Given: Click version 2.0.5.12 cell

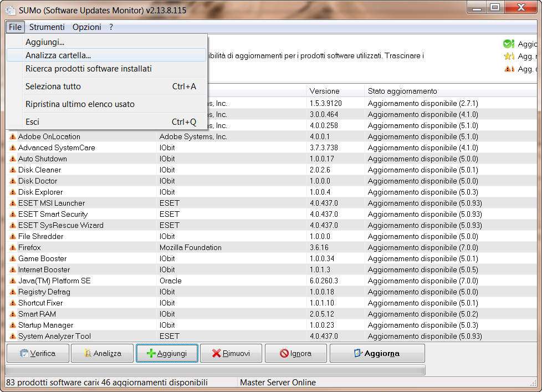Looking at the screenshot, I should 322,314.
